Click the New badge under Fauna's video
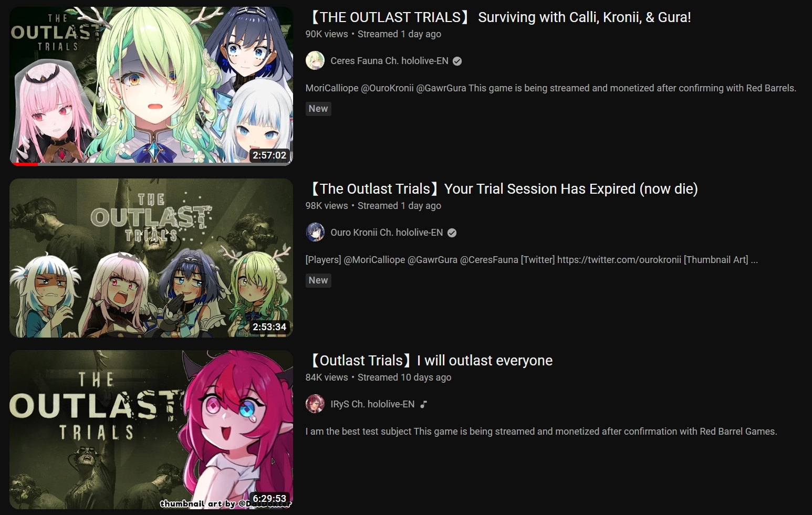This screenshot has height=515, width=812. [x=318, y=109]
